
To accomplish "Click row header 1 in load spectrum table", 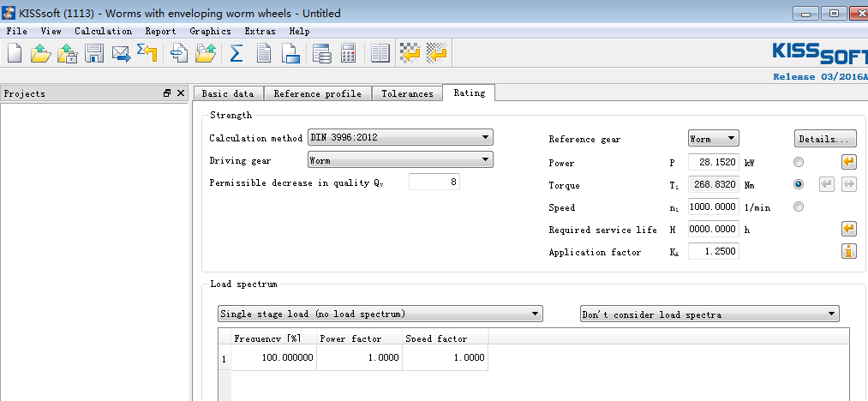I will pyautogui.click(x=224, y=358).
